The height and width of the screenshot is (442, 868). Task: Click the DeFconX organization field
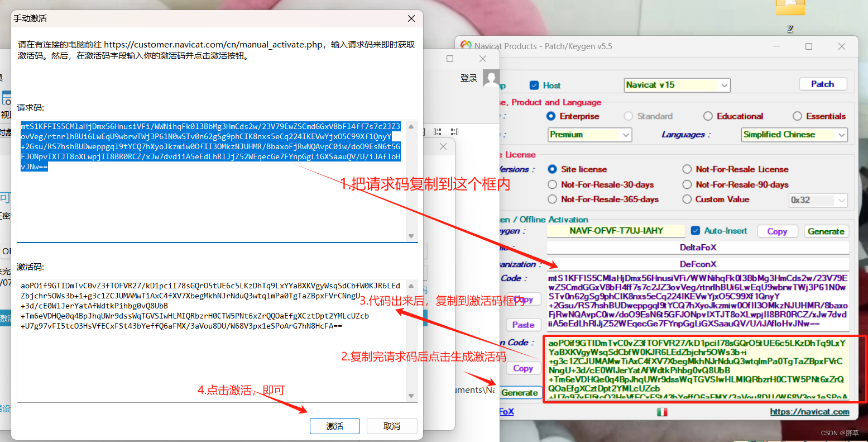(x=698, y=264)
